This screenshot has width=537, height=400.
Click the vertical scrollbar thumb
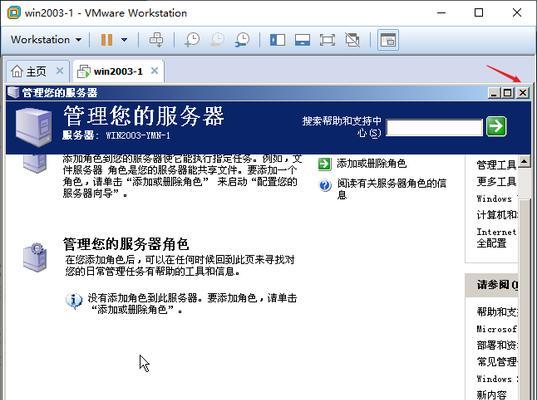tap(524, 300)
